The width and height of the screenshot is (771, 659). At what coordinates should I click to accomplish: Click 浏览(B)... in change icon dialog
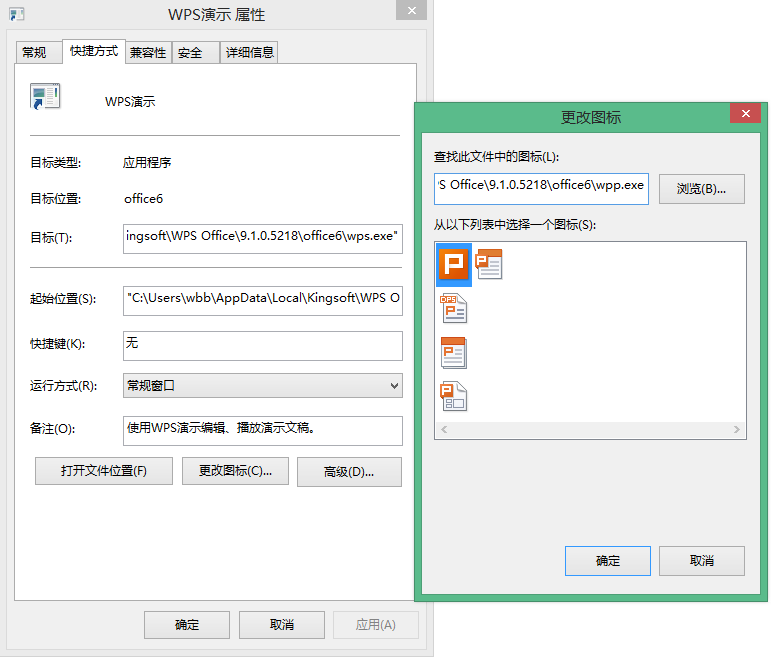[x=702, y=189]
